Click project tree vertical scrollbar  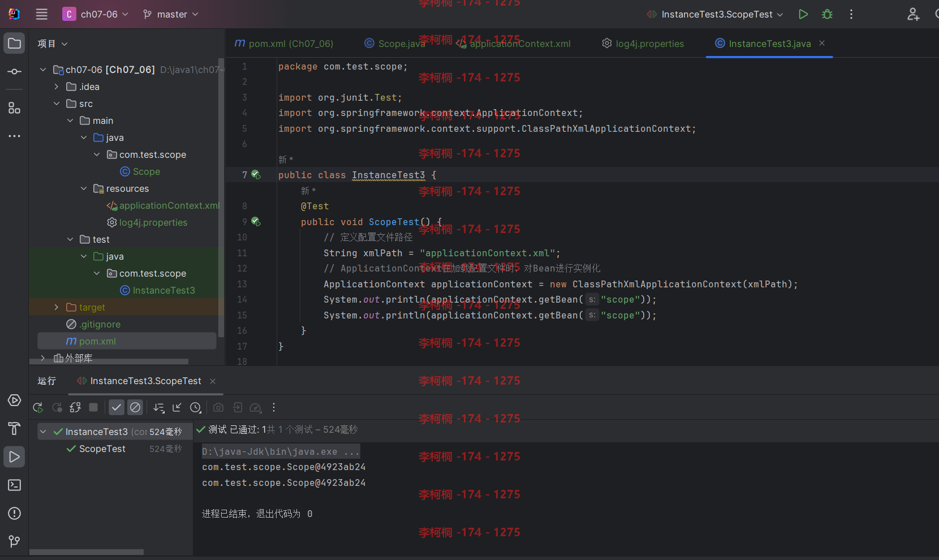tap(221, 198)
